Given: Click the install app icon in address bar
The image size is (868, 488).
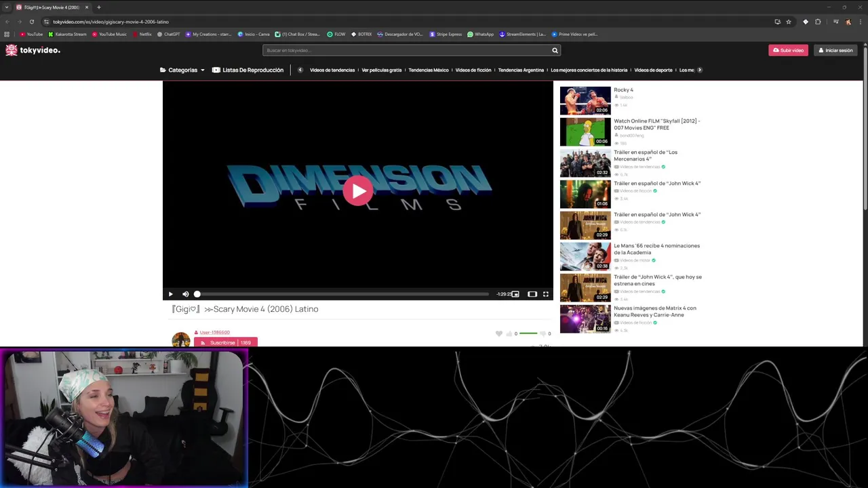Looking at the screenshot, I should (x=777, y=22).
